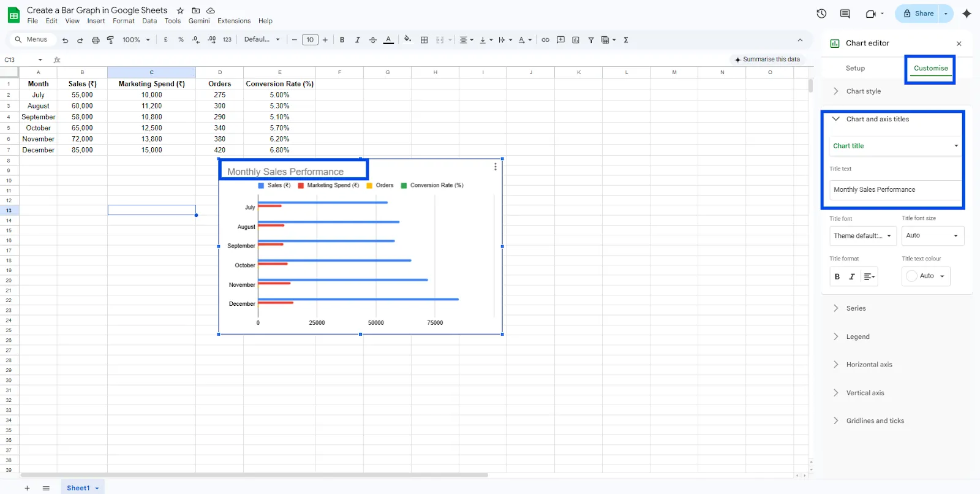Click the create filter funnel icon
This screenshot has width=980, height=494.
591,40
